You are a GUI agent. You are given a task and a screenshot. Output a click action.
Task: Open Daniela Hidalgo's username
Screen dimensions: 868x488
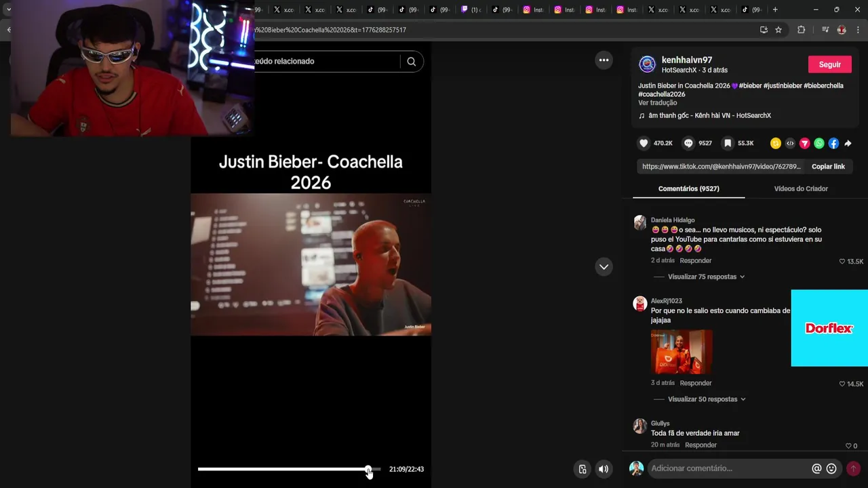pyautogui.click(x=673, y=220)
